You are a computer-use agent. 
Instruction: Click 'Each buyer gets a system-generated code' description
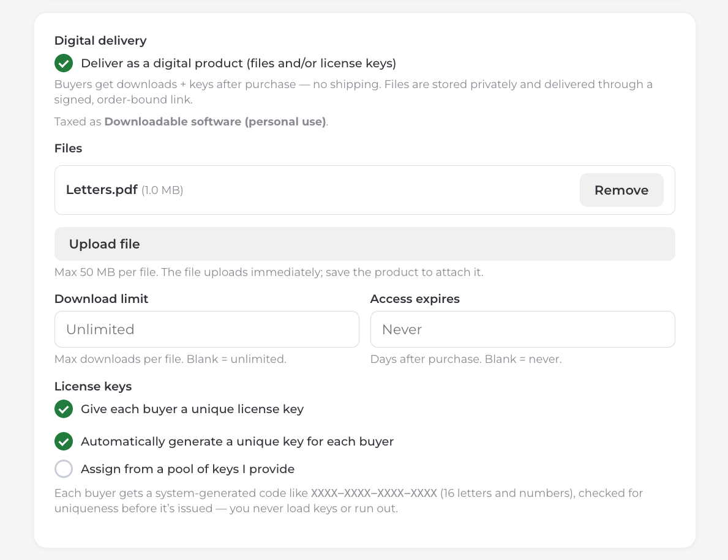[x=348, y=501]
